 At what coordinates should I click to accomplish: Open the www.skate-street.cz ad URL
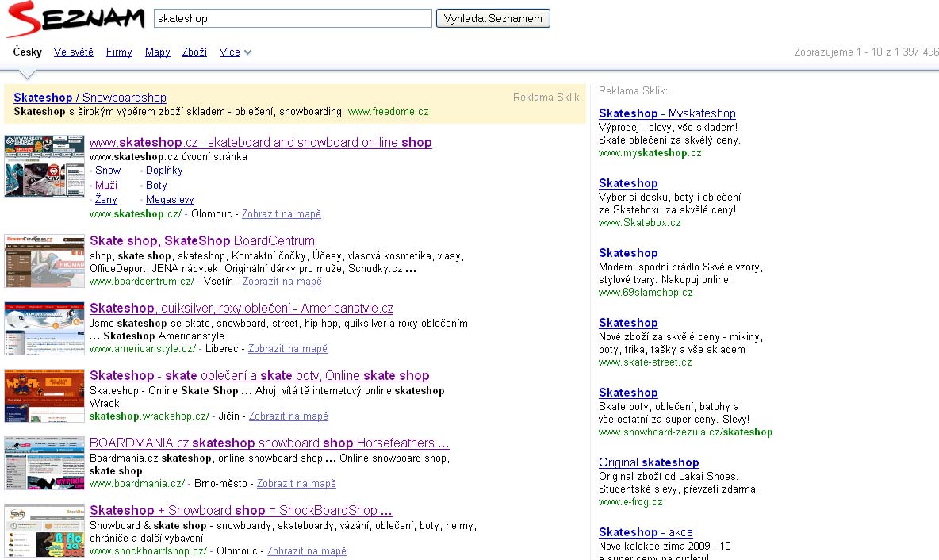(x=645, y=362)
